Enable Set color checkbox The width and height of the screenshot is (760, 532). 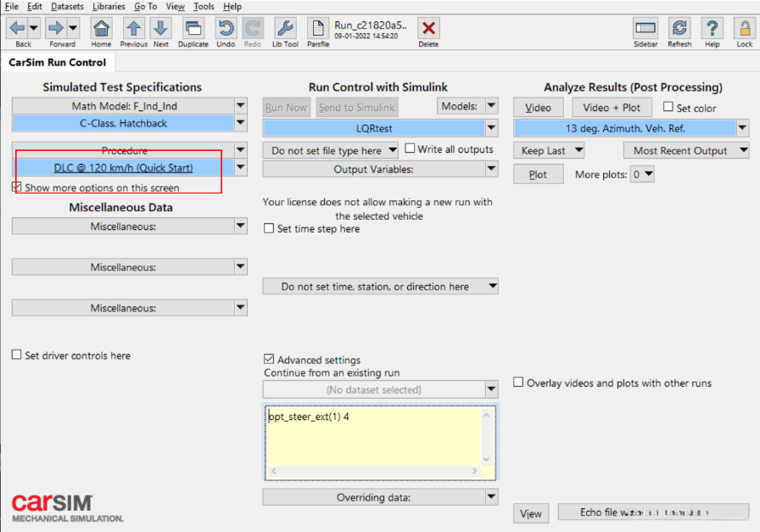click(x=668, y=107)
